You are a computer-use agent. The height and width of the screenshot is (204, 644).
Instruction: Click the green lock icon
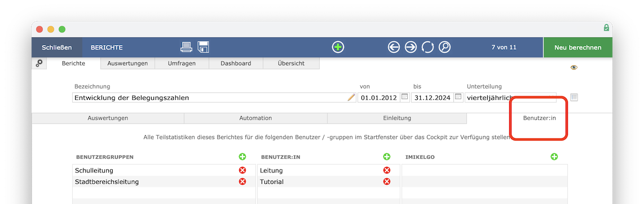point(606,28)
